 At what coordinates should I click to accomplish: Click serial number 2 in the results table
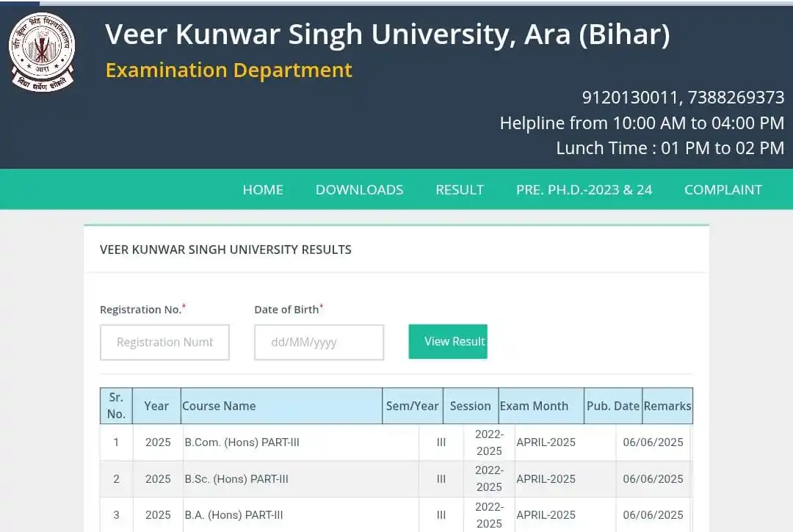tap(116, 479)
